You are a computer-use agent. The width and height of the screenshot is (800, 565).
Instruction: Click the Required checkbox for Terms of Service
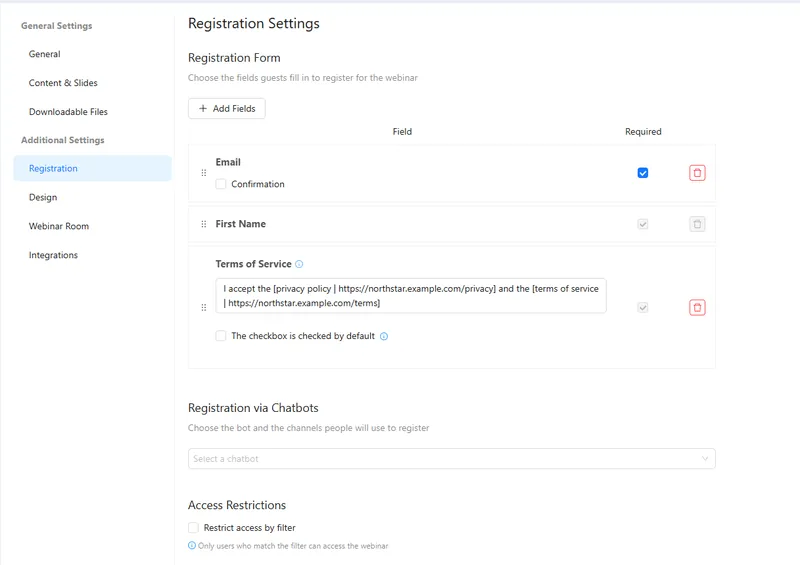(x=642, y=307)
